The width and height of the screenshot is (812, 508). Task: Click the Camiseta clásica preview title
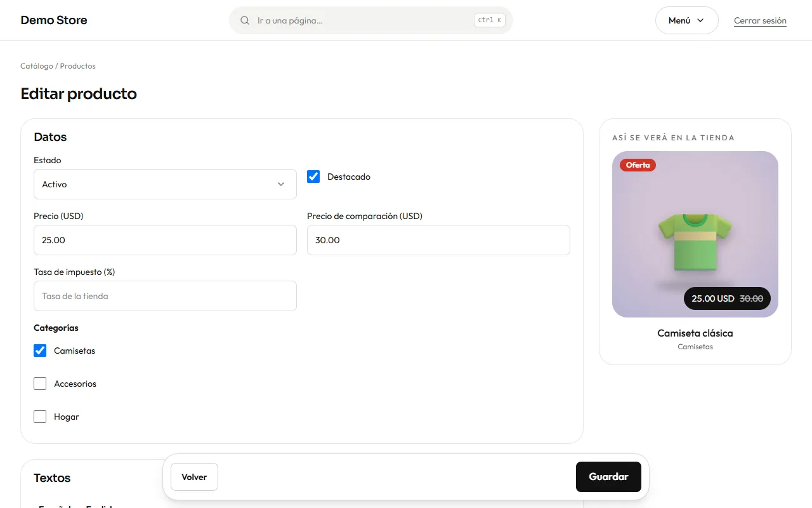coord(695,333)
